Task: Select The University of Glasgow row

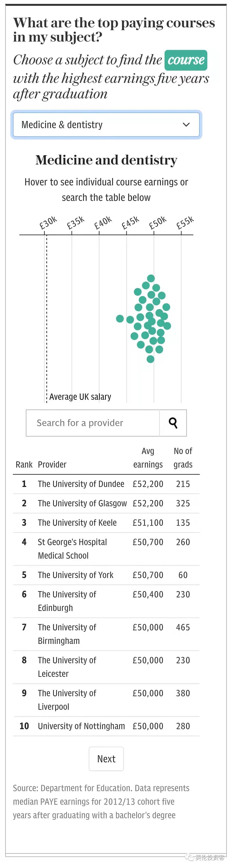Action: tap(106, 503)
